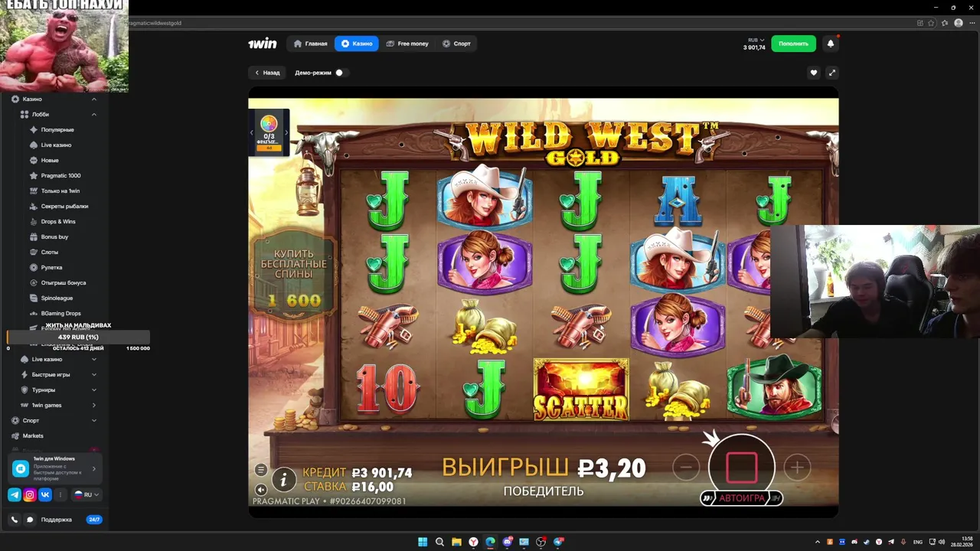The height and width of the screenshot is (551, 980).
Task: Click ENG language indicator in tray
Action: [x=918, y=542]
